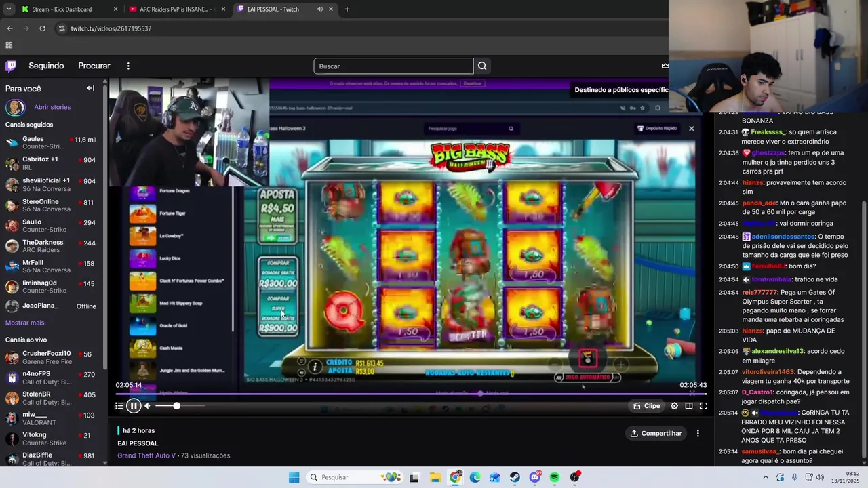Image resolution: width=868 pixels, height=488 pixels.
Task: Select the Saullo Counter-Strike channel
Action: (52, 226)
